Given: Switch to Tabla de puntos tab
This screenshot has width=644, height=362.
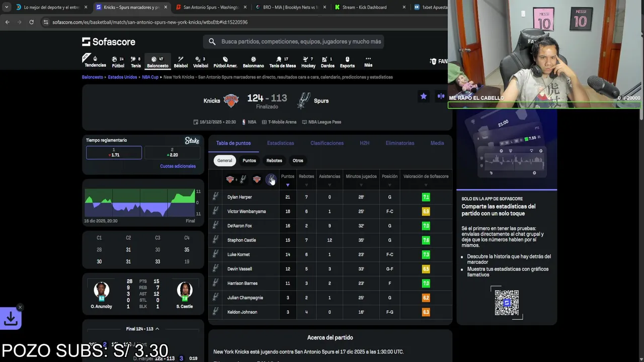Looking at the screenshot, I should (x=233, y=143).
